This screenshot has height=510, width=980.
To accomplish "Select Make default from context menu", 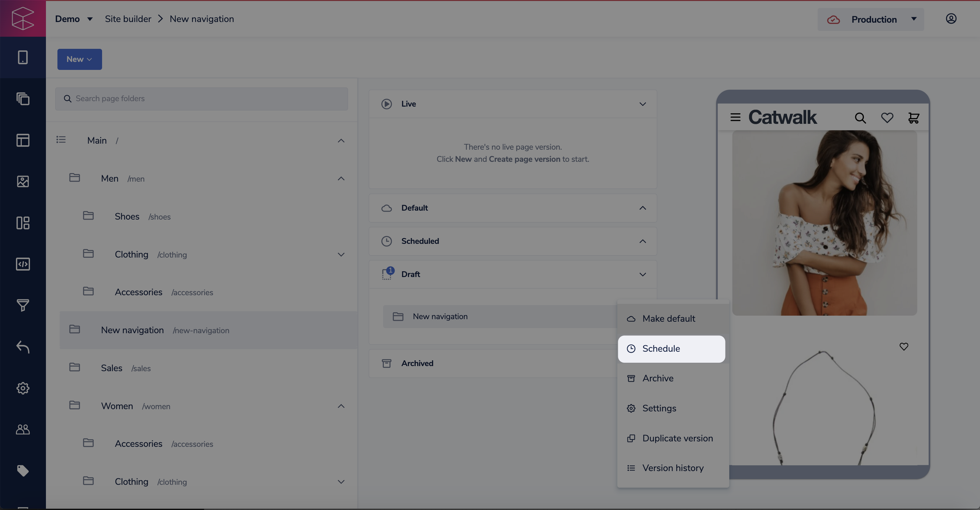I will click(668, 319).
